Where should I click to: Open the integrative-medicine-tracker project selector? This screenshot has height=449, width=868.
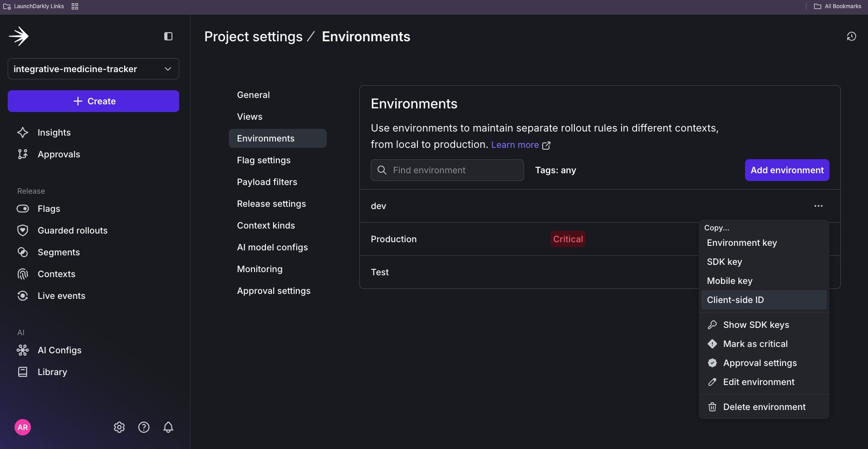93,69
